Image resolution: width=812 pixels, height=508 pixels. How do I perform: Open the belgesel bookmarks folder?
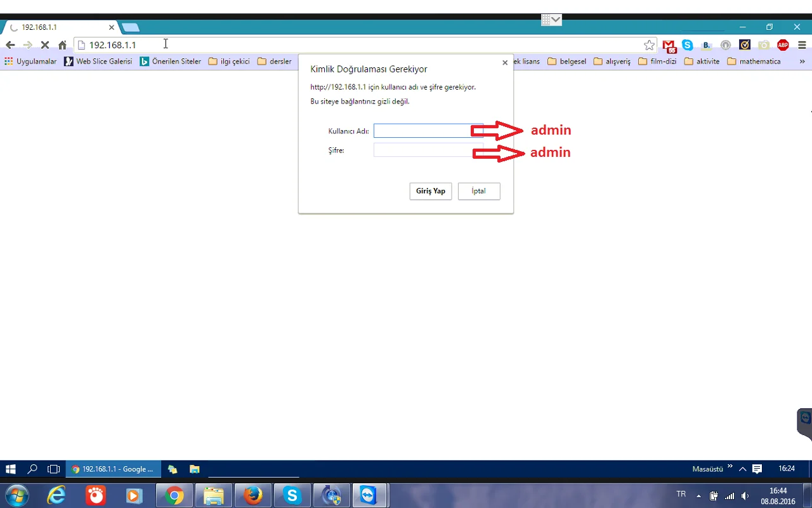click(x=566, y=62)
